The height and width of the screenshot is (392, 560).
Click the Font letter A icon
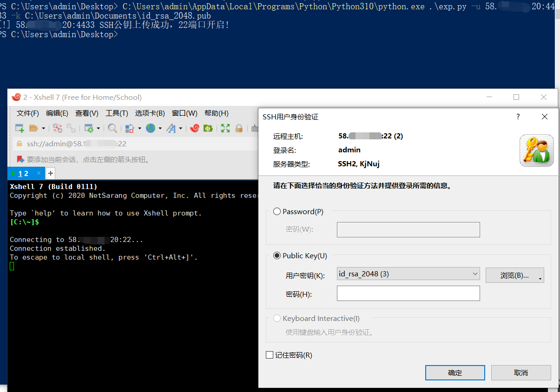(x=171, y=128)
